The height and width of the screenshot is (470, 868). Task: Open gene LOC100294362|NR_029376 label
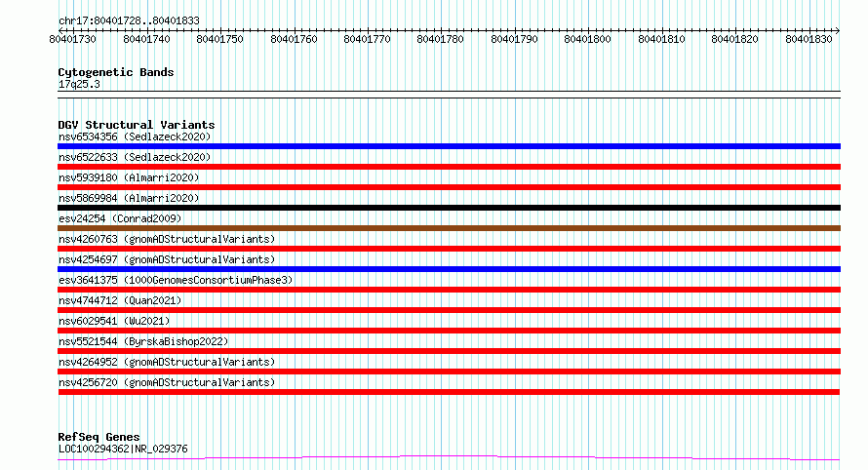[123, 449]
